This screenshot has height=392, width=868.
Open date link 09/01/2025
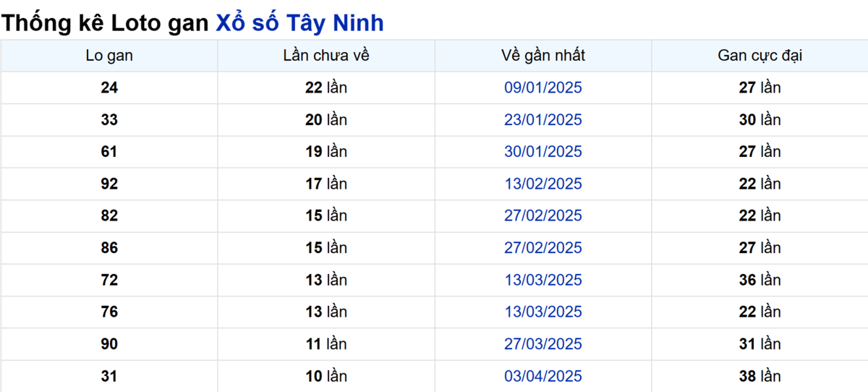pyautogui.click(x=543, y=88)
